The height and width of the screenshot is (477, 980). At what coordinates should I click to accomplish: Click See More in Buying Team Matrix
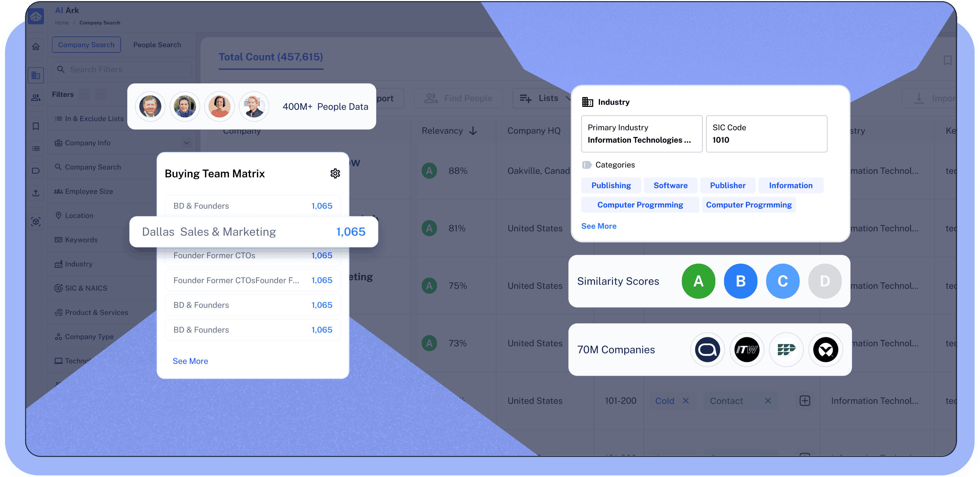[190, 361]
